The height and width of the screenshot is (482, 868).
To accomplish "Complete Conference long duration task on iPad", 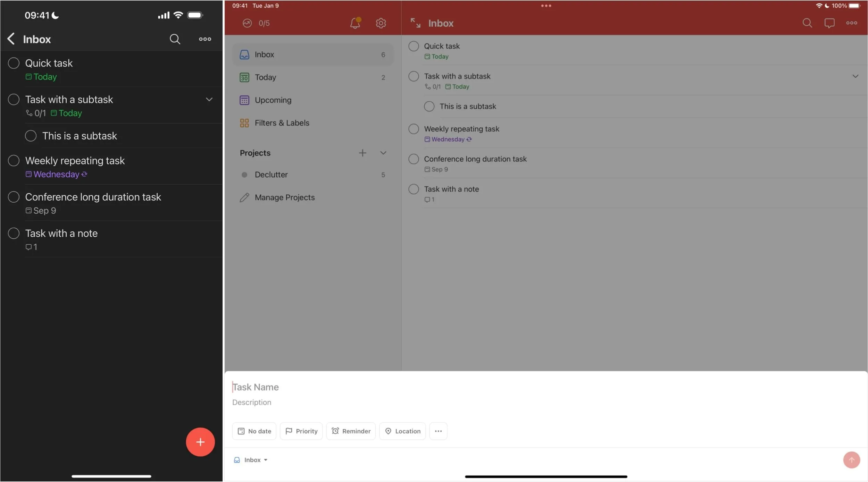I will click(x=414, y=159).
